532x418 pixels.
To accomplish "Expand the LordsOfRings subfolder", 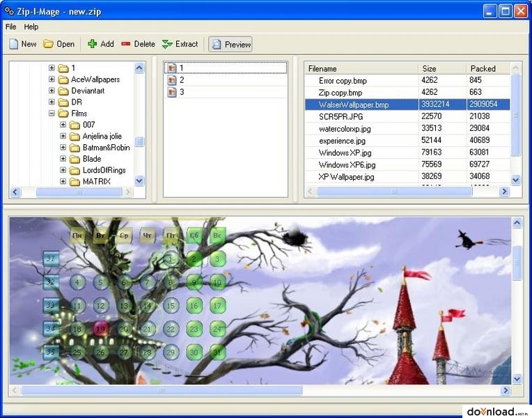I will (63, 170).
